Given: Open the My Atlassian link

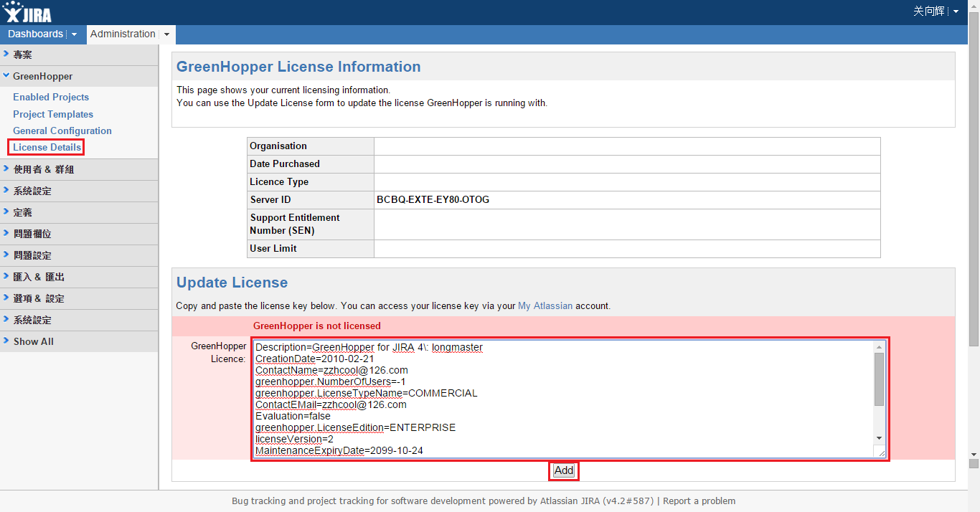Looking at the screenshot, I should tap(545, 305).
